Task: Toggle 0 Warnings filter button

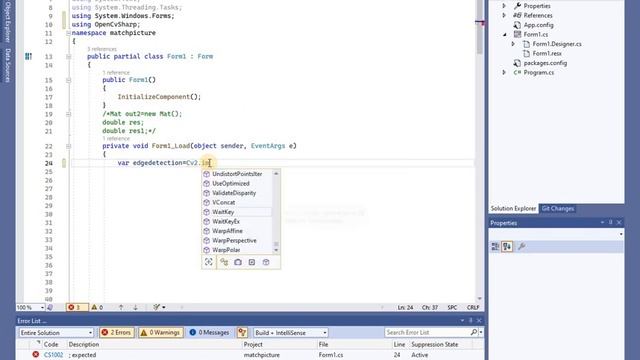Action: point(160,333)
